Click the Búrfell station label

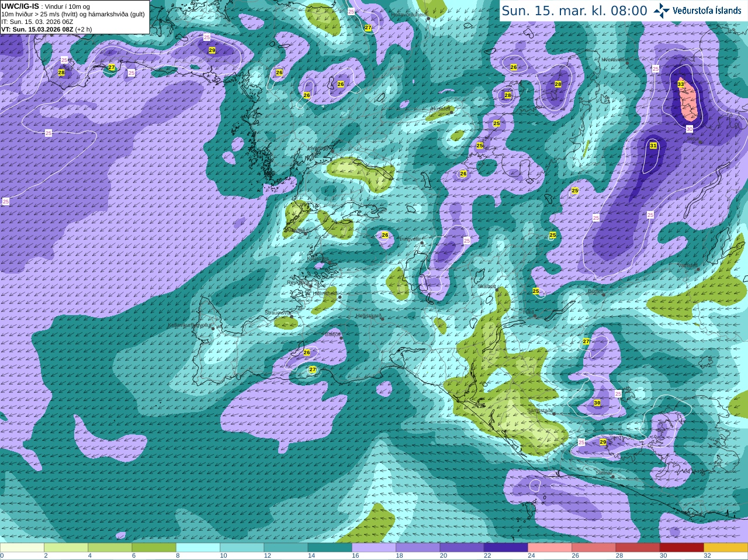595,291
